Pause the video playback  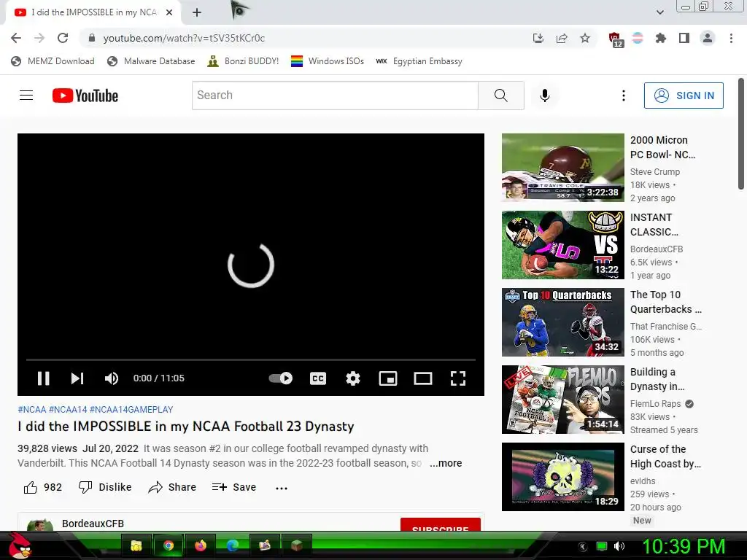43,378
